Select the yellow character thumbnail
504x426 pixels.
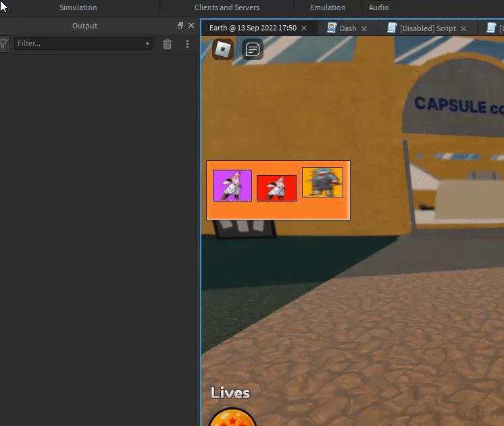click(322, 182)
